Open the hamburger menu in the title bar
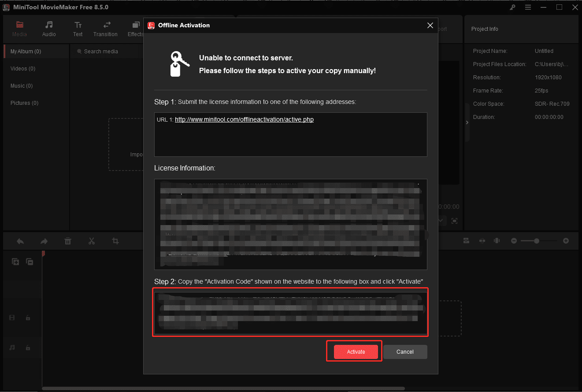582x392 pixels. 528,7
